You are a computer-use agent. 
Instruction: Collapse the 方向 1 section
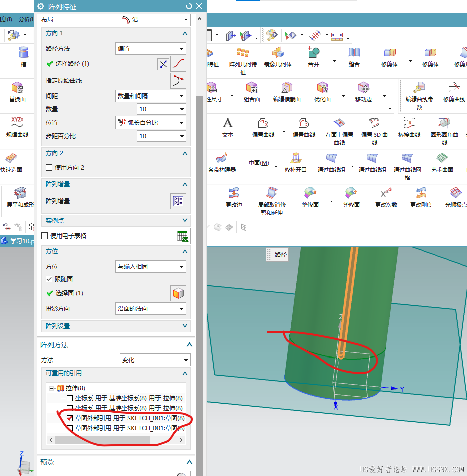point(185,33)
